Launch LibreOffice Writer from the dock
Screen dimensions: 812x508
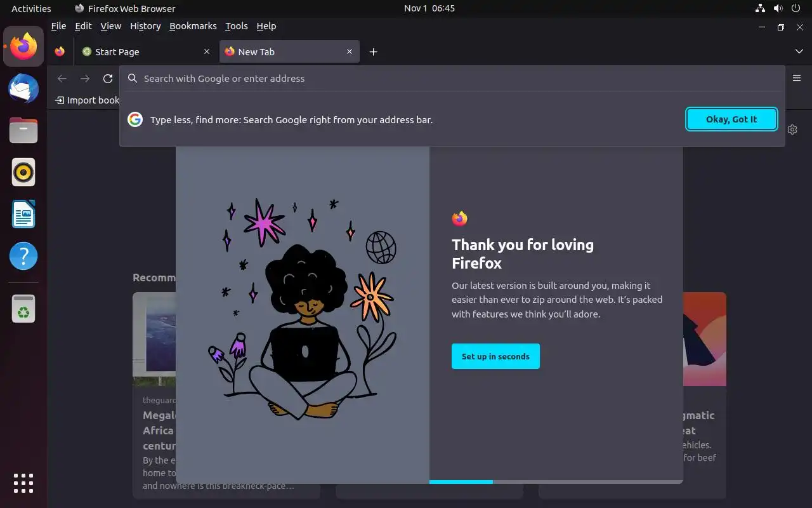pyautogui.click(x=23, y=214)
